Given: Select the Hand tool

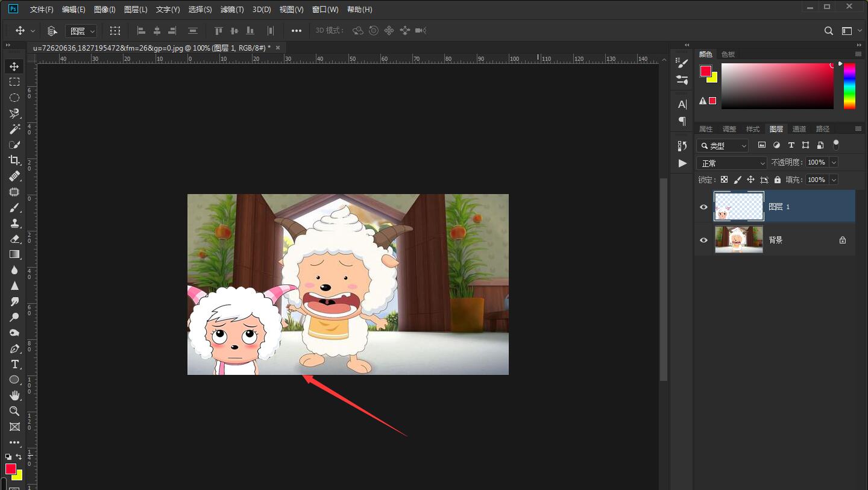Looking at the screenshot, I should pyautogui.click(x=14, y=395).
